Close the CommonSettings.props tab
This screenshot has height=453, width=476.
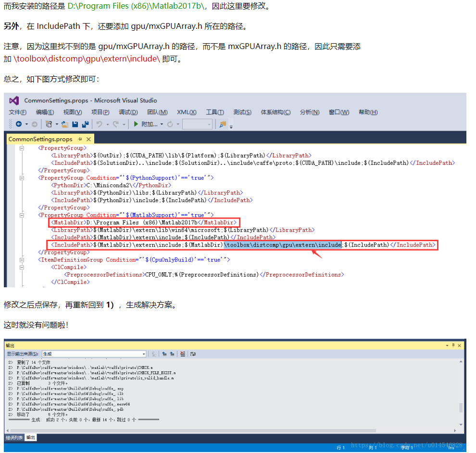(88, 139)
